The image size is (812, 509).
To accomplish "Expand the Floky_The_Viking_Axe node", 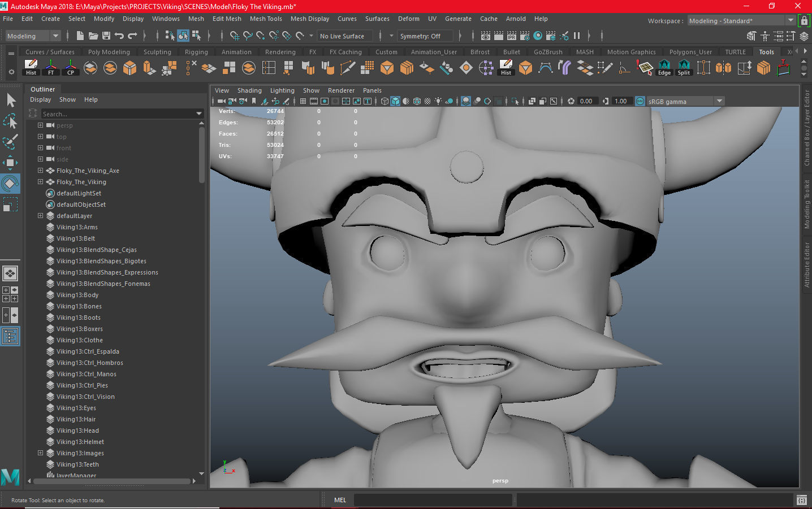I will point(40,171).
